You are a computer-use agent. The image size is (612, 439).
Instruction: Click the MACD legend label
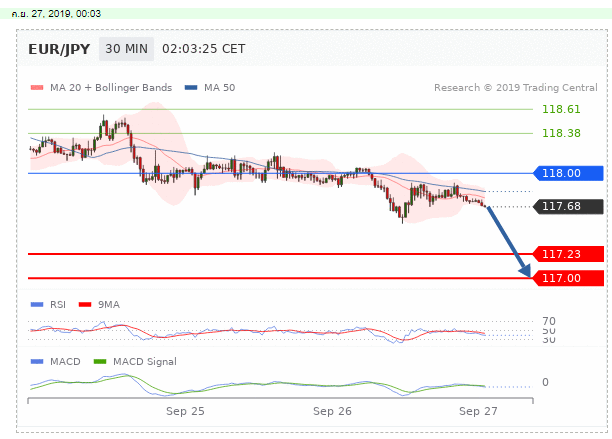(x=65, y=362)
